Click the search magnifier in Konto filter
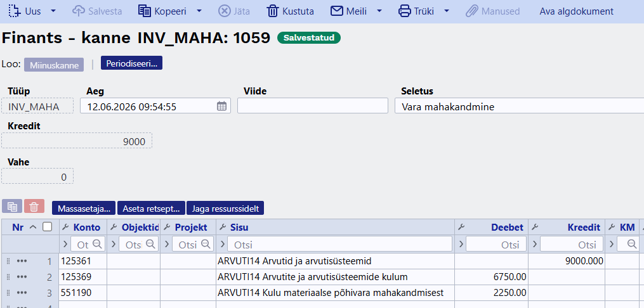The width and height of the screenshot is (644, 308). click(x=97, y=244)
